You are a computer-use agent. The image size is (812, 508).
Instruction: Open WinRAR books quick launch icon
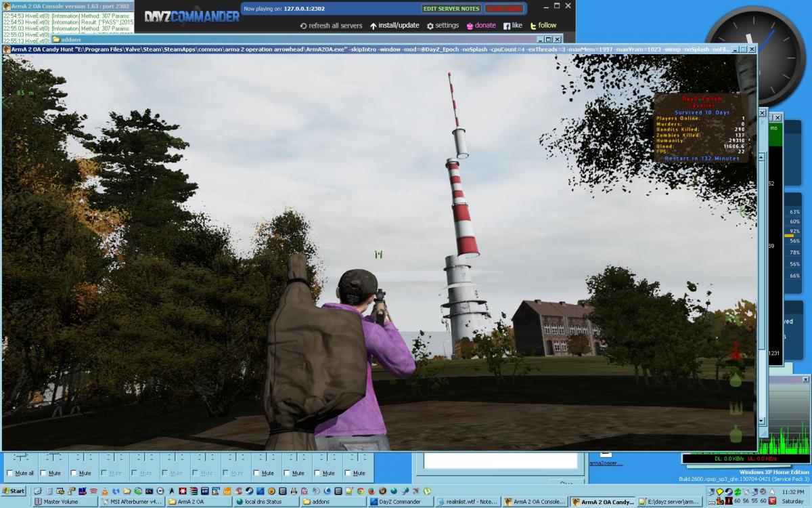(194, 490)
